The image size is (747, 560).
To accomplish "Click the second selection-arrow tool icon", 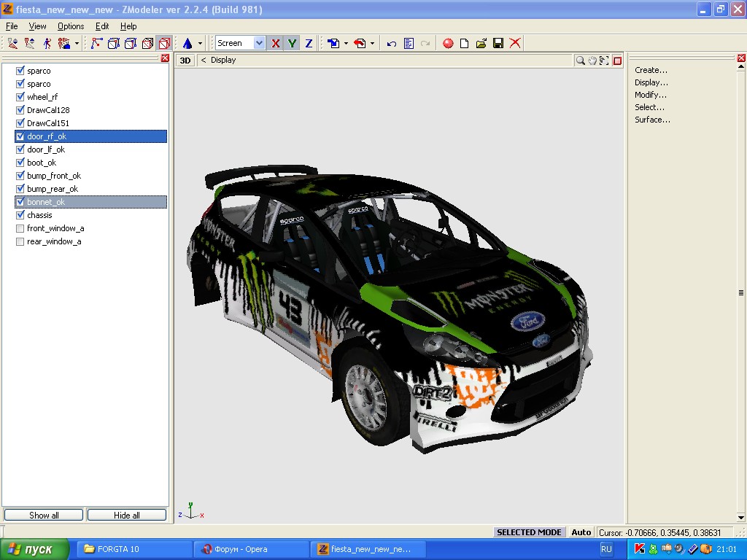I will pos(29,43).
